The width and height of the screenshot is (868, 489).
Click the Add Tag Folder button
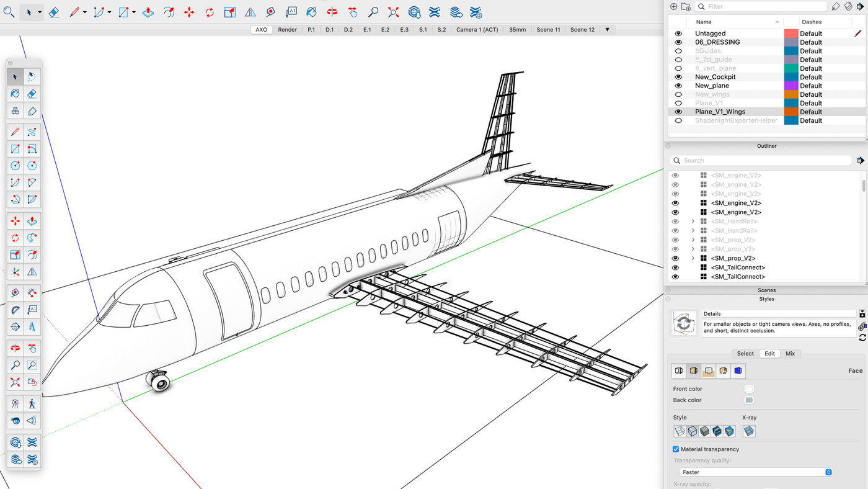[686, 7]
